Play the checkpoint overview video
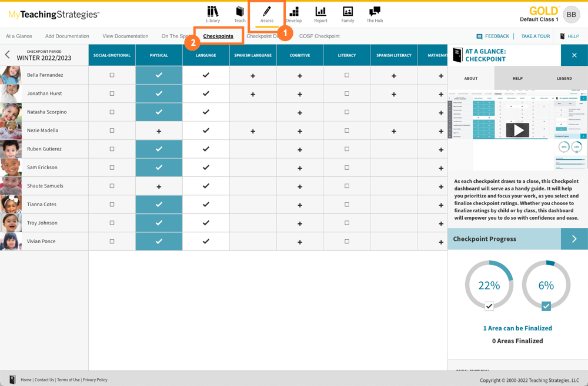The image size is (588, 386). 517,130
